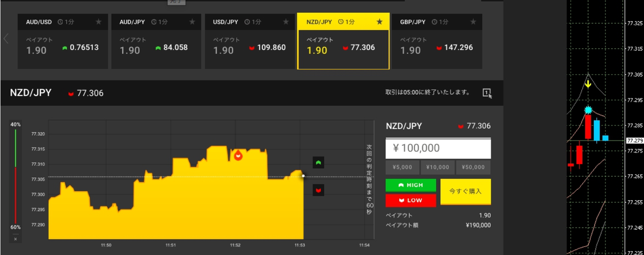Favorite AUD/USD with its star icon
644x255 pixels.
pos(98,22)
